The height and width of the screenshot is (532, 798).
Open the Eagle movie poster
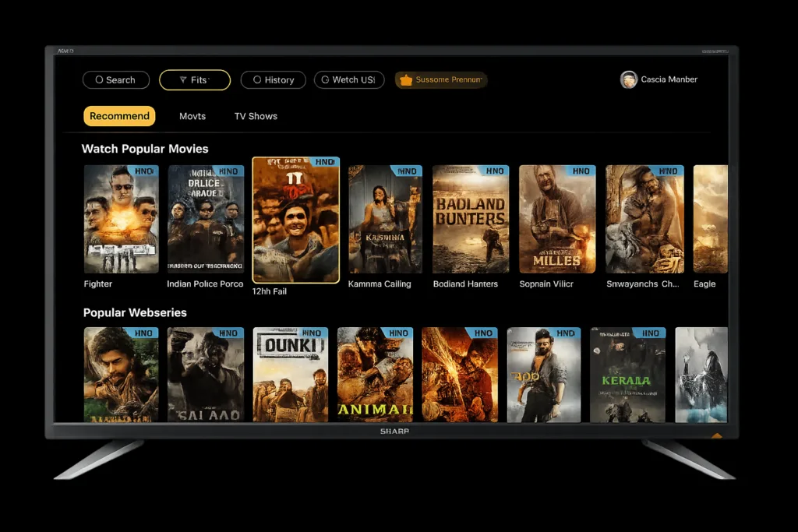point(711,219)
